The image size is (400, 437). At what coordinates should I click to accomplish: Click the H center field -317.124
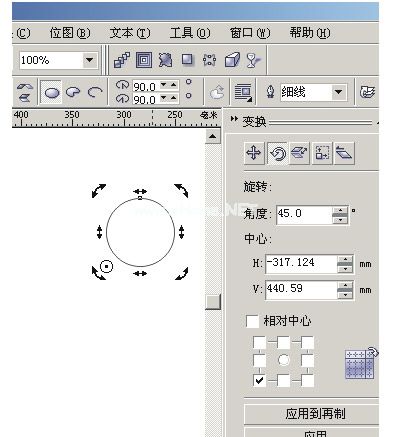pos(301,264)
